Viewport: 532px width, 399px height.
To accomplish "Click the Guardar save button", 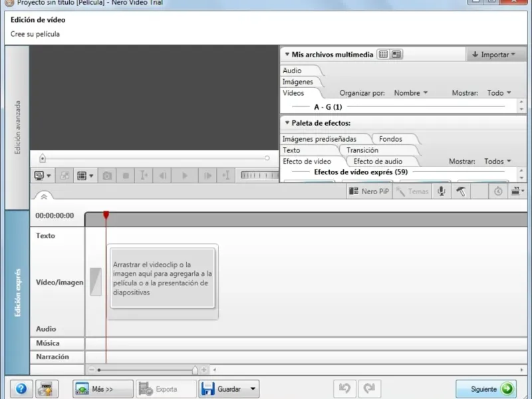I will click(x=222, y=389).
